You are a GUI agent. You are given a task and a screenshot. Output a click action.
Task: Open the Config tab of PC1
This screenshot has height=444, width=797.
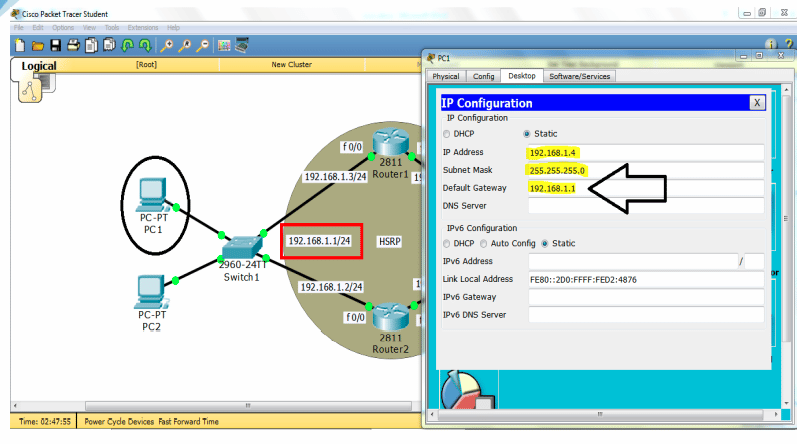point(483,76)
